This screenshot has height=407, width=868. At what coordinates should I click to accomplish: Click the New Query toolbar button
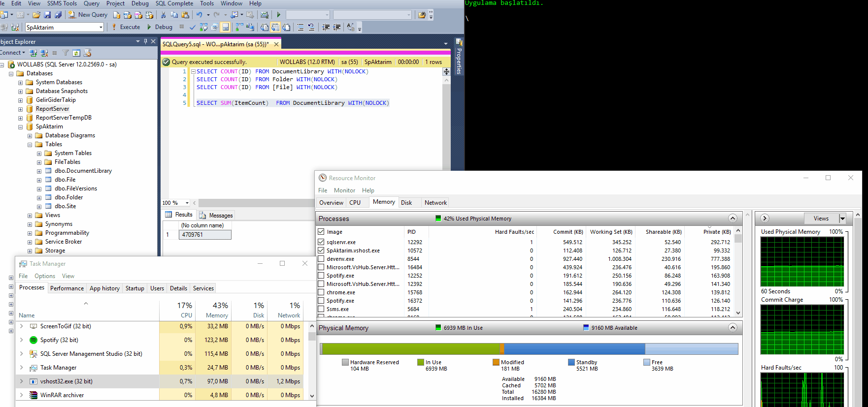click(88, 15)
